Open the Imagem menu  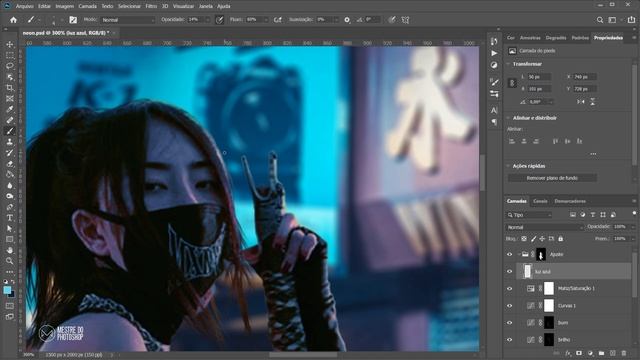click(x=64, y=6)
